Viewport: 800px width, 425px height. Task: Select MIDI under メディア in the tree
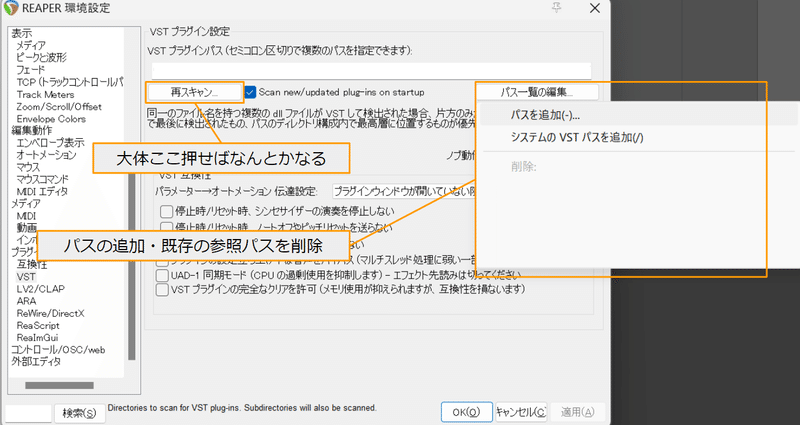(x=27, y=216)
